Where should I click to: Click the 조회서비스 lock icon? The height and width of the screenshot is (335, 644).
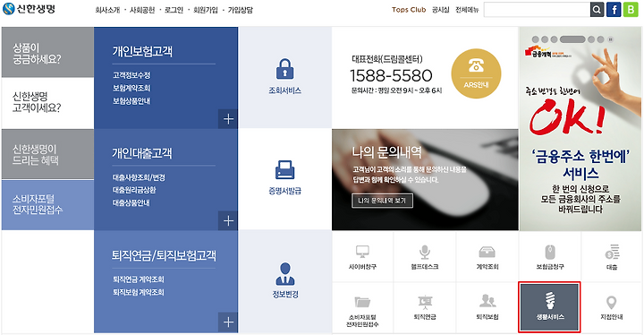[x=284, y=69]
